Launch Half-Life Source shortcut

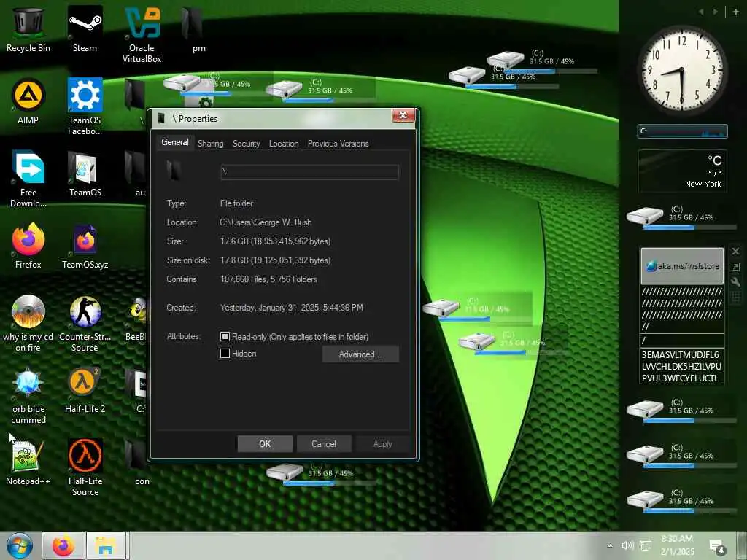coord(85,467)
